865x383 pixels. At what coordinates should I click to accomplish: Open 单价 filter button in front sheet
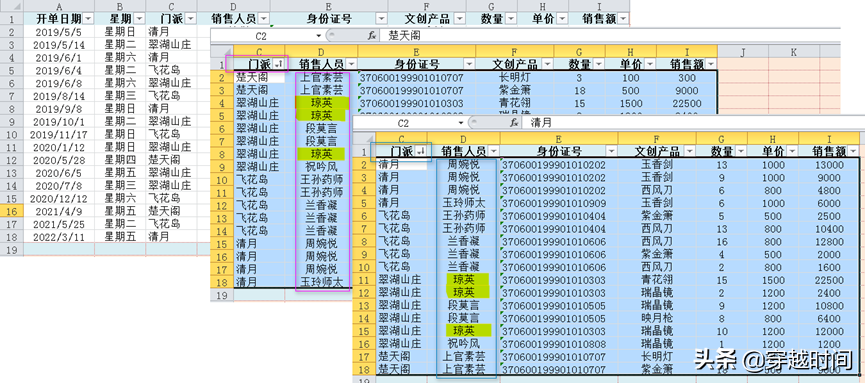tap(792, 151)
